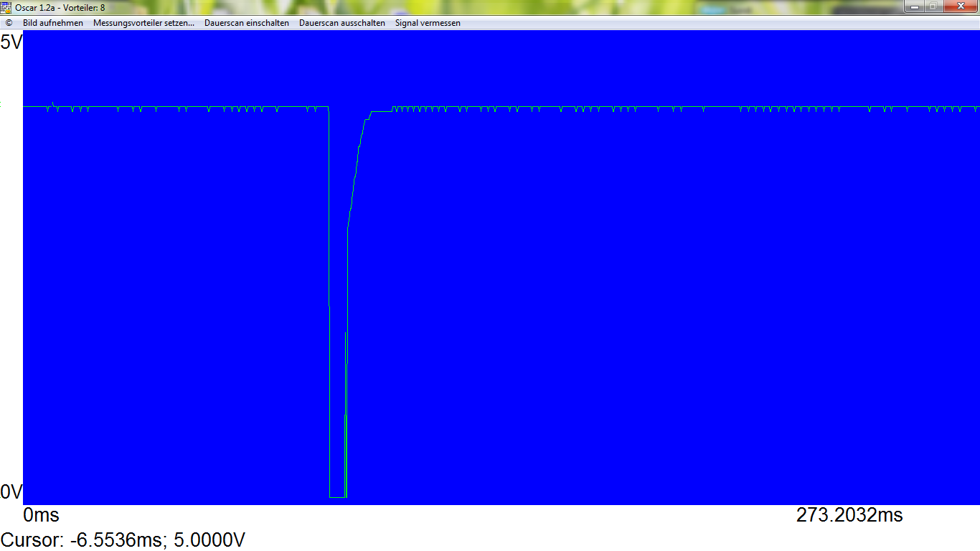Open 'Messungsvorteiler setzen...' menu
The width and height of the screenshot is (980, 551).
[143, 23]
